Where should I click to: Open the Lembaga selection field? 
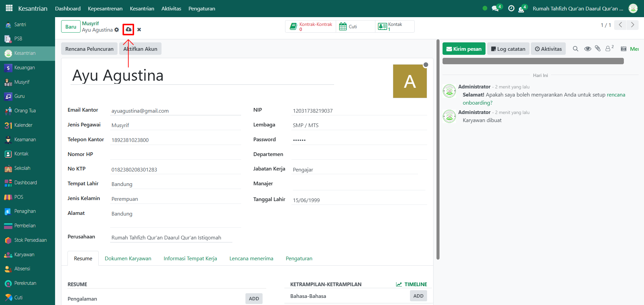tap(359, 125)
